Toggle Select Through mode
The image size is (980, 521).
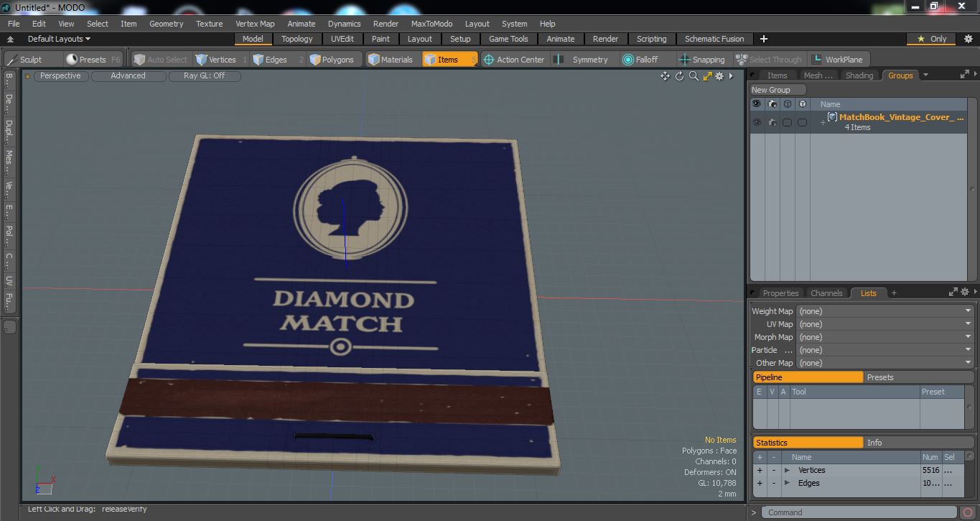(x=769, y=60)
